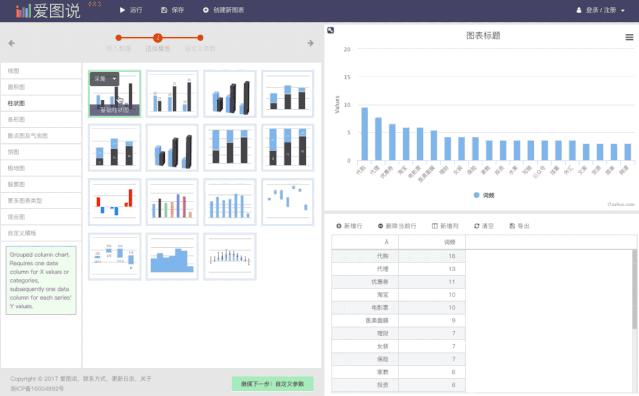639x396 pixels.
Task: Open the chart hamburger menu icon
Action: [x=629, y=37]
